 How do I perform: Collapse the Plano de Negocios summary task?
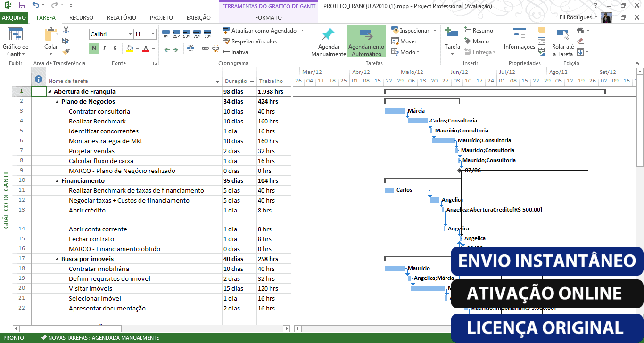(57, 102)
